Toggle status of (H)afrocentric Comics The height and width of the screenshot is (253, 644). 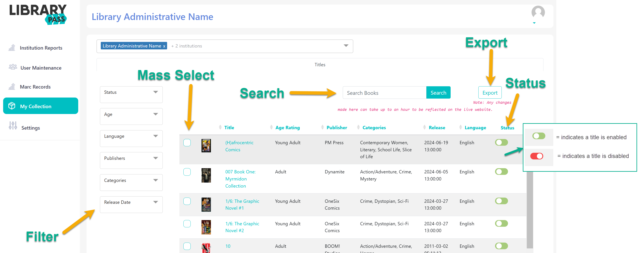tap(501, 142)
